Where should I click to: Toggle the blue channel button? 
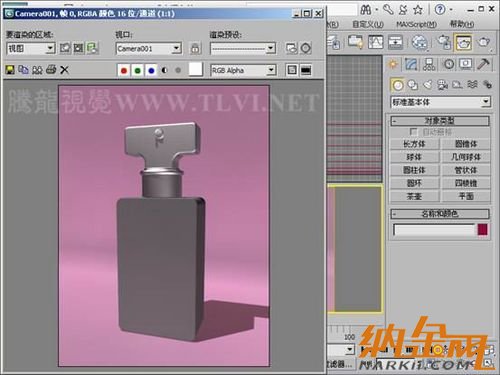point(151,70)
